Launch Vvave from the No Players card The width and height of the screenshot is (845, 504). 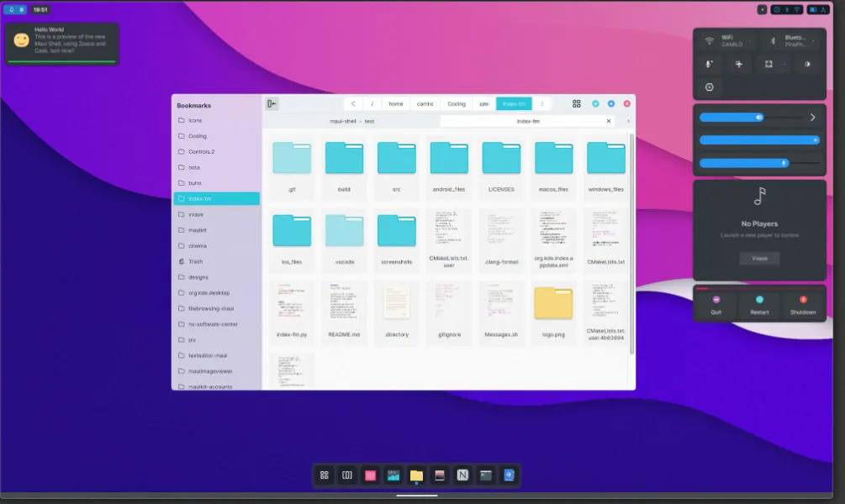pyautogui.click(x=759, y=259)
